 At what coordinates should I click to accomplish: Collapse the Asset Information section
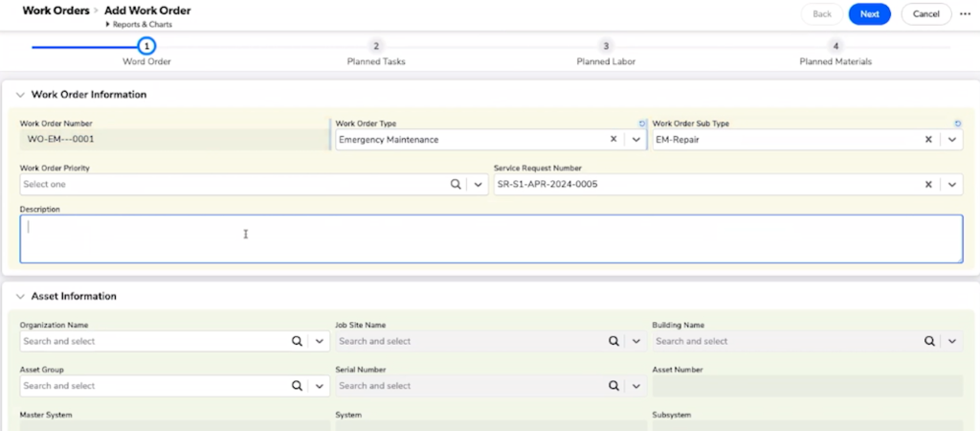coord(20,297)
